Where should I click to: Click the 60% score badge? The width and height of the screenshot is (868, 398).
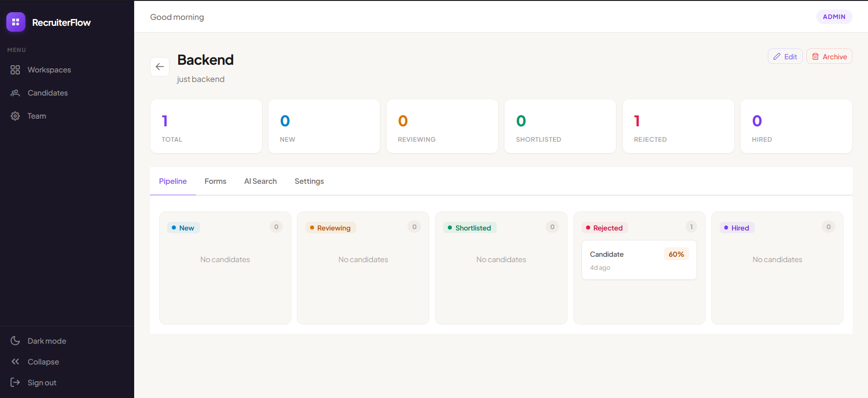click(x=676, y=254)
